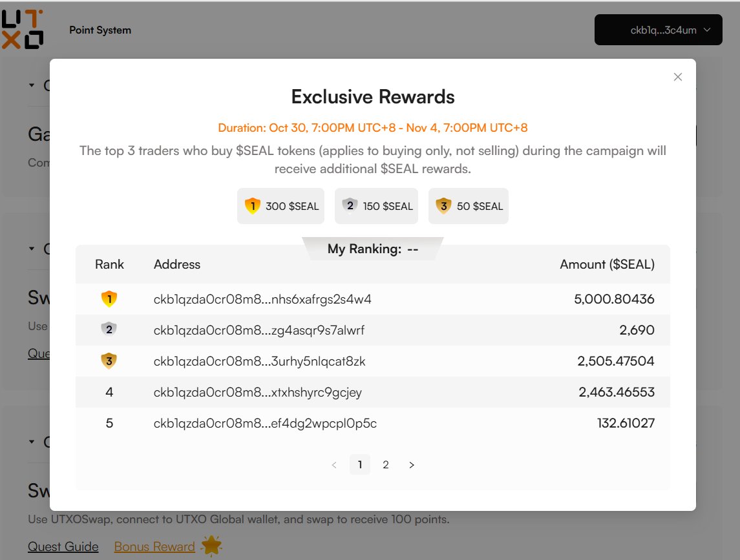Go to page 2 of rankings
The width and height of the screenshot is (740, 560).
click(386, 464)
